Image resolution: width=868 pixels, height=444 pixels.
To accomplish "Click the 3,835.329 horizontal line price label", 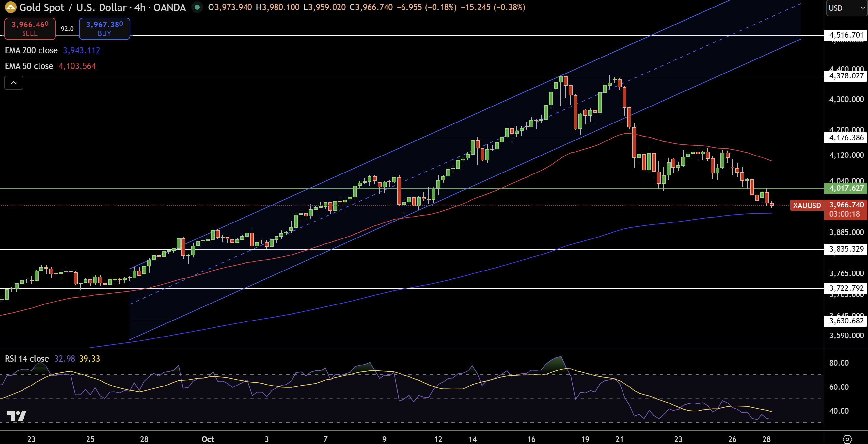I will point(846,249).
